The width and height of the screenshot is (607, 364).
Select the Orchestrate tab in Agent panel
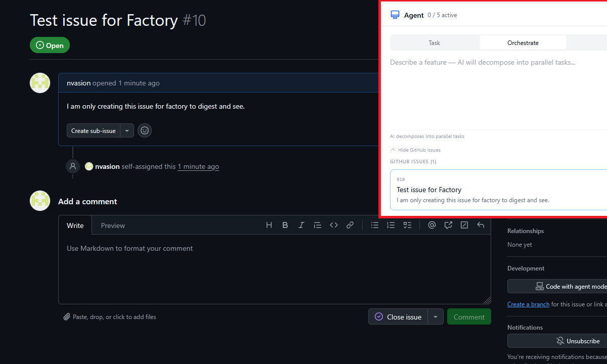click(x=523, y=42)
